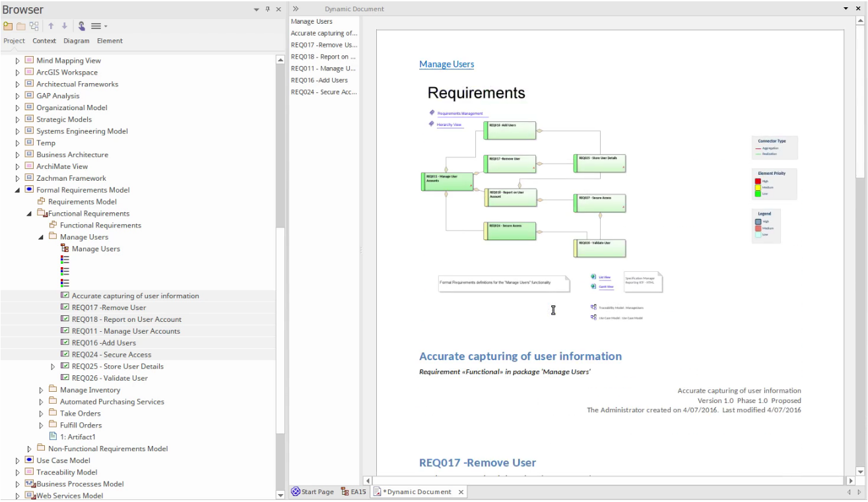
Task: Switch to the Context tab
Action: point(44,41)
